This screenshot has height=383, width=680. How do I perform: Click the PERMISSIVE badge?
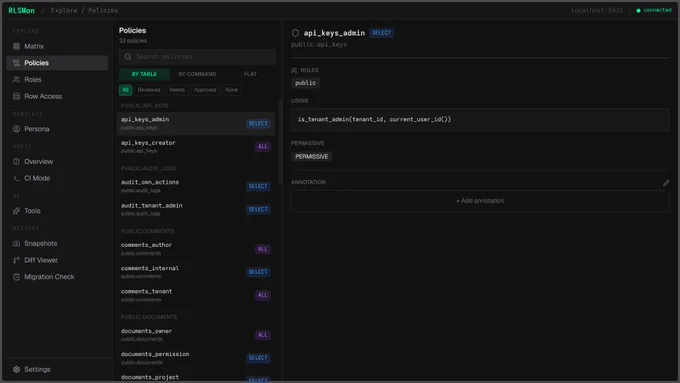coord(311,157)
